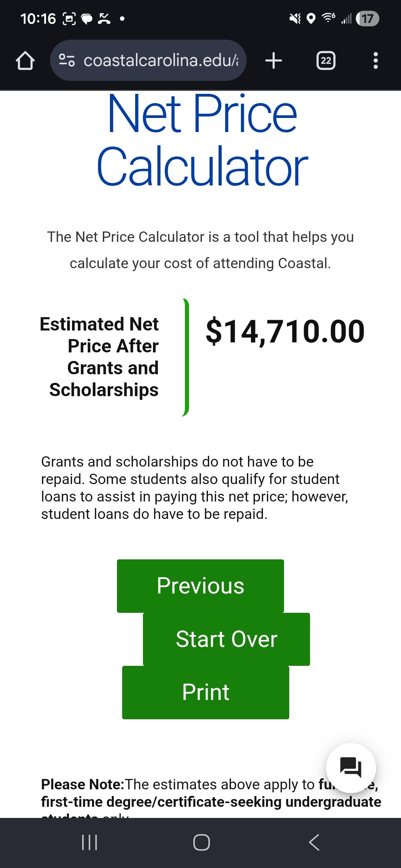Open the chat bubble widget
This screenshot has height=868, width=401.
click(351, 767)
